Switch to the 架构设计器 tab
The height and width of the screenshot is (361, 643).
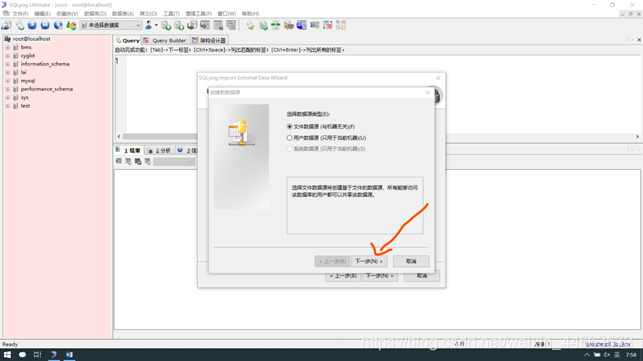coord(209,40)
